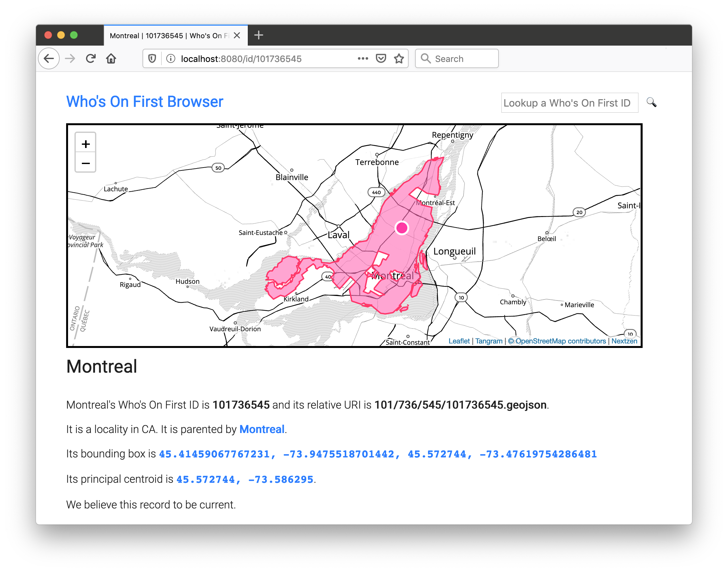728x572 pixels.
Task: Click the bounding box coordinates link
Action: pos(378,454)
